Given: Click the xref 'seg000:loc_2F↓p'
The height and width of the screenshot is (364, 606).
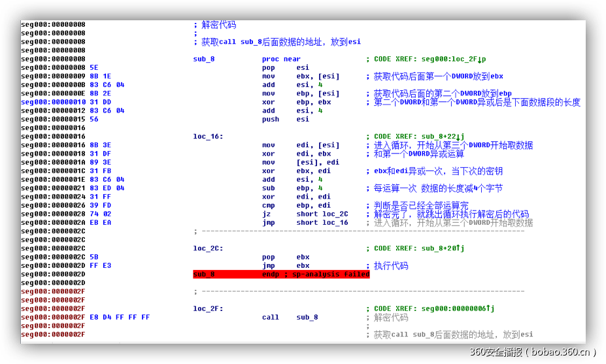Looking at the screenshot, I should click(x=453, y=59).
